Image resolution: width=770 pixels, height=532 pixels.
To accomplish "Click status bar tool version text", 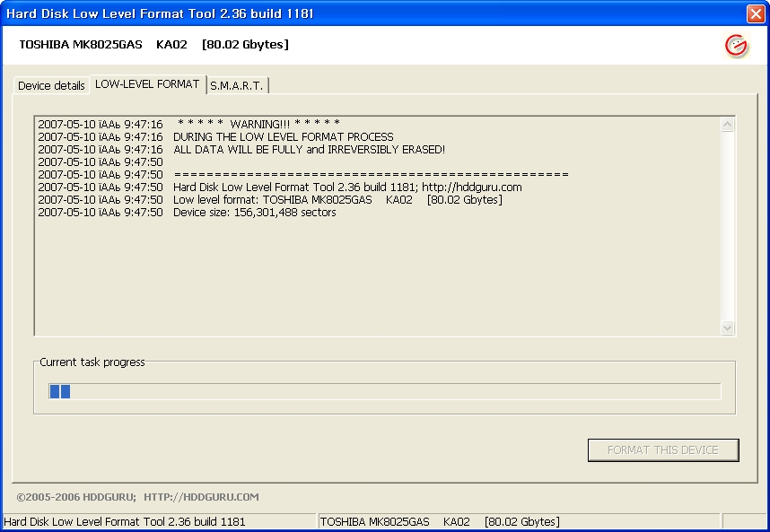I will tap(124, 521).
